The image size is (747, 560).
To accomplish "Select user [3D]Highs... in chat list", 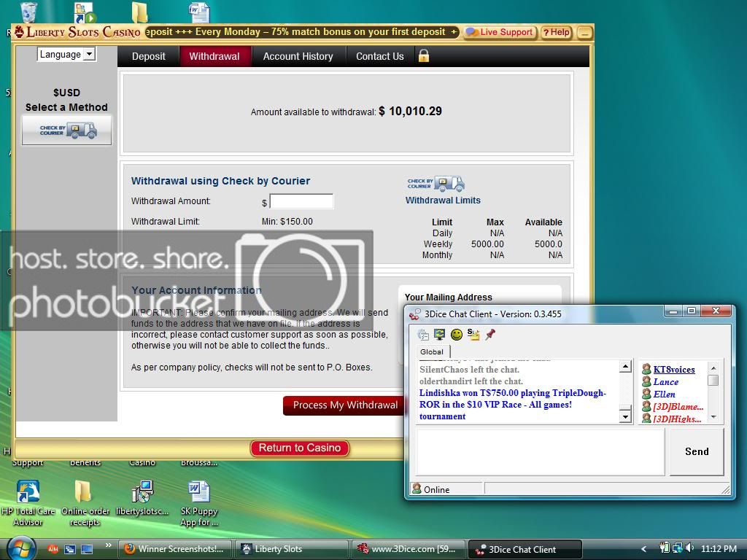I will (677, 419).
